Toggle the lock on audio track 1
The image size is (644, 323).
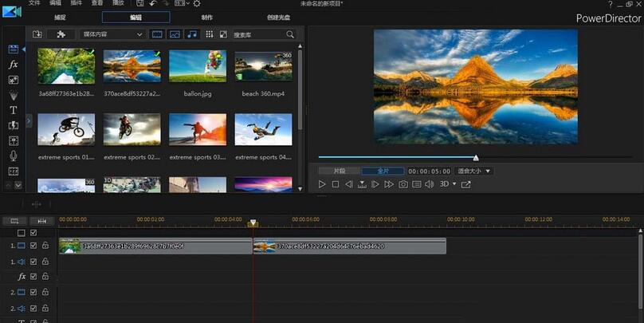point(45,261)
